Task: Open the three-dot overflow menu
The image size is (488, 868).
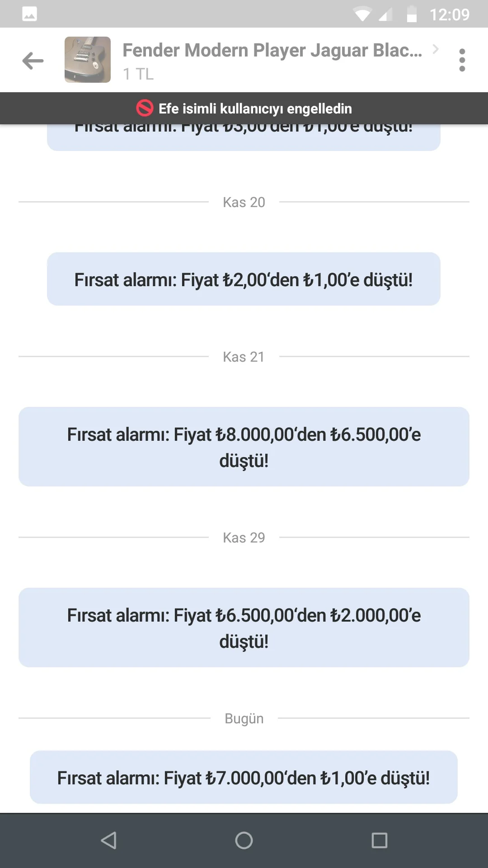Action: coord(462,60)
